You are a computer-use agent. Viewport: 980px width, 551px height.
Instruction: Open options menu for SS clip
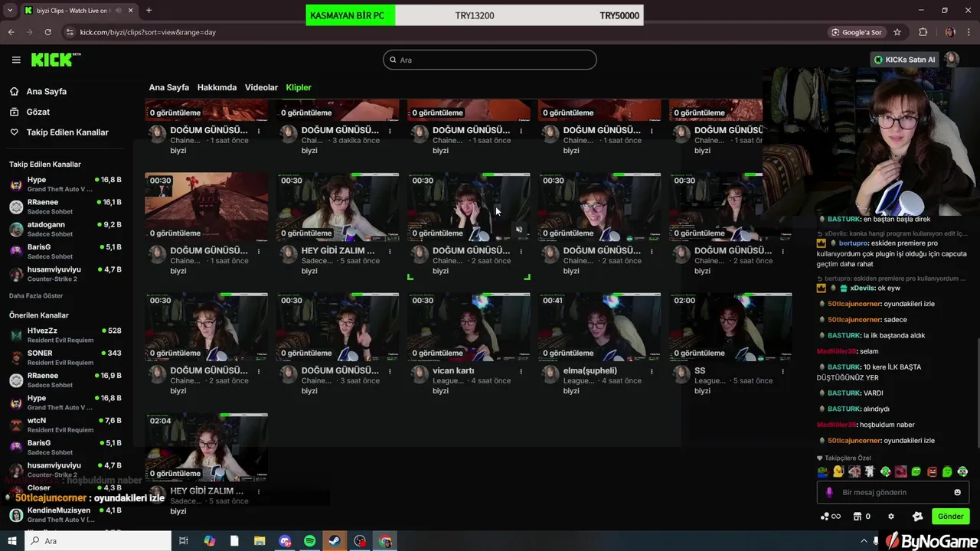point(782,371)
